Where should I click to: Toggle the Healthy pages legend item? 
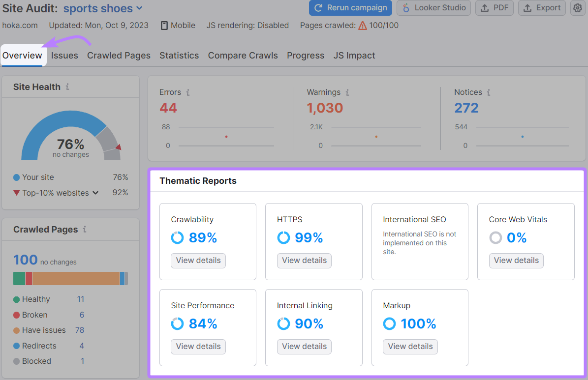tap(35, 299)
